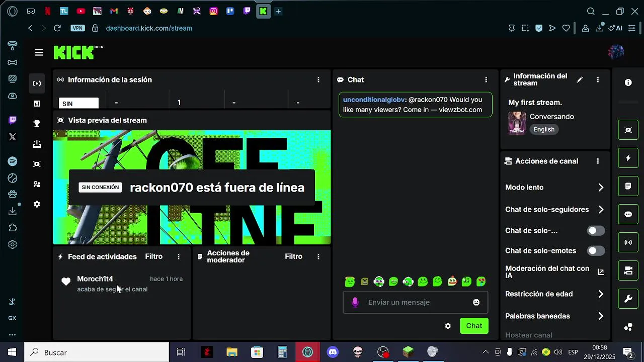Expand Restricción de edad option

coord(555,294)
